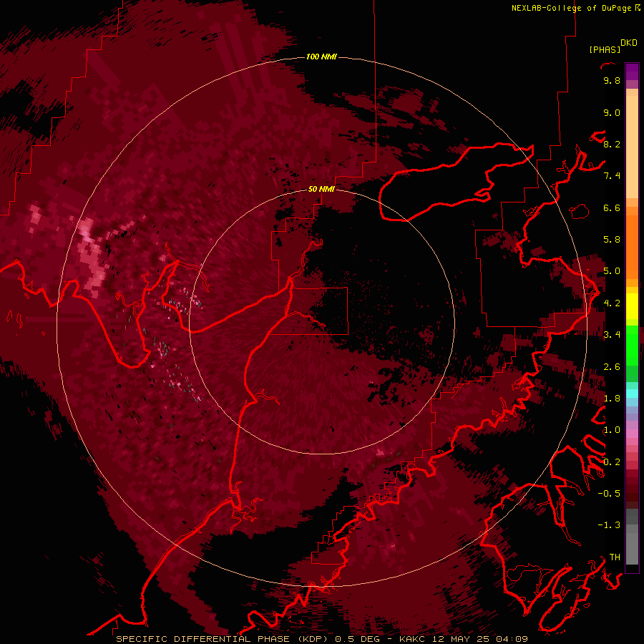Click the 7.4 value on the color scale
The width and height of the screenshot is (644, 644).
(612, 176)
